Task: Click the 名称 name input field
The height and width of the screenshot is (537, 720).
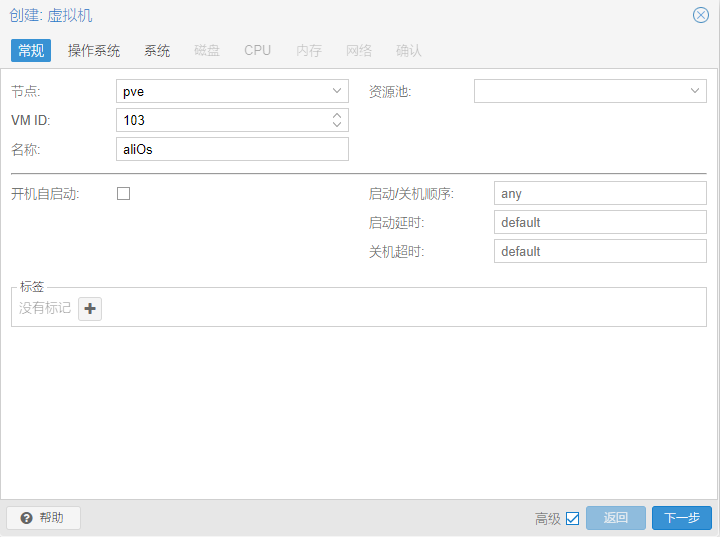Action: [232, 149]
